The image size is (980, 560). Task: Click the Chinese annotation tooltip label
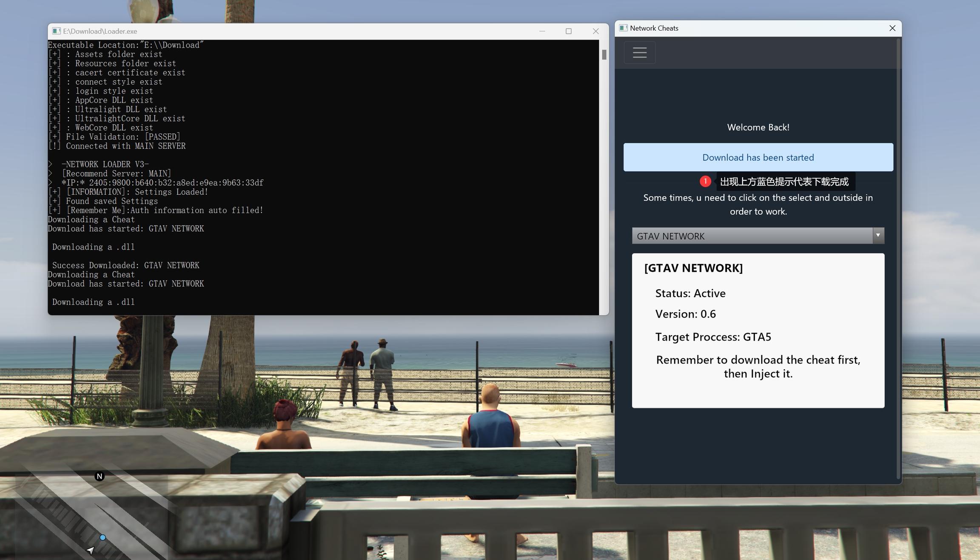click(x=784, y=182)
